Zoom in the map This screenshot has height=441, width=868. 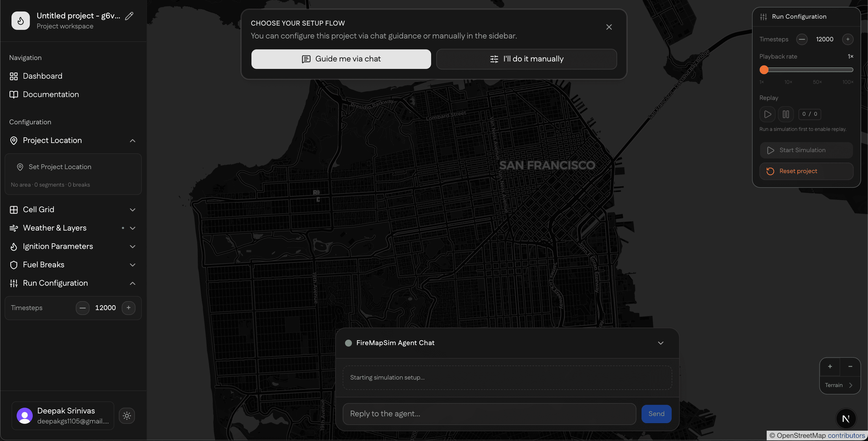click(830, 367)
